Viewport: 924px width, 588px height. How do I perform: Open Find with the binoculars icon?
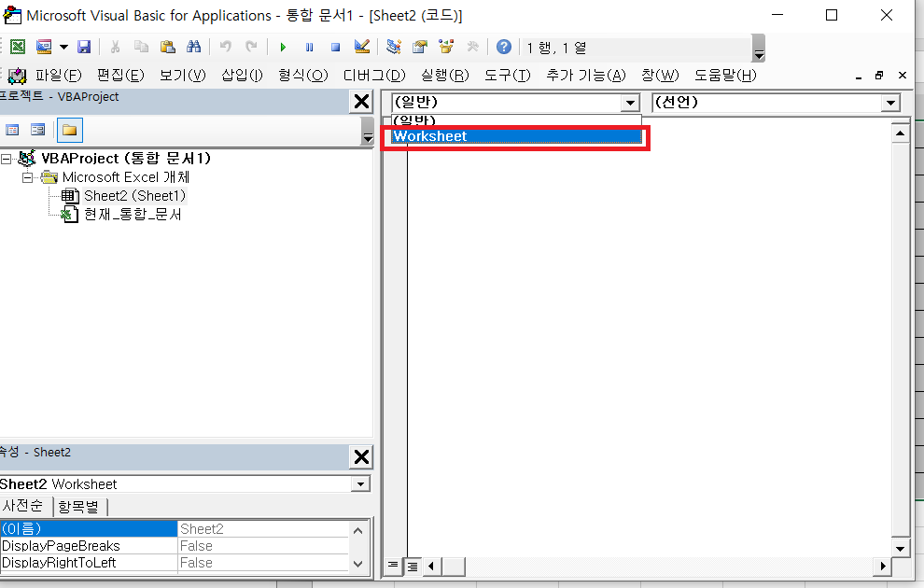pyautogui.click(x=194, y=47)
